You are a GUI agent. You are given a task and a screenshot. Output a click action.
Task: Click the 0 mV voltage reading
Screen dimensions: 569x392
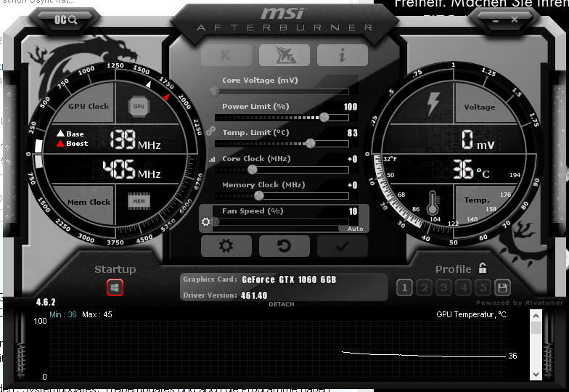[x=478, y=140]
